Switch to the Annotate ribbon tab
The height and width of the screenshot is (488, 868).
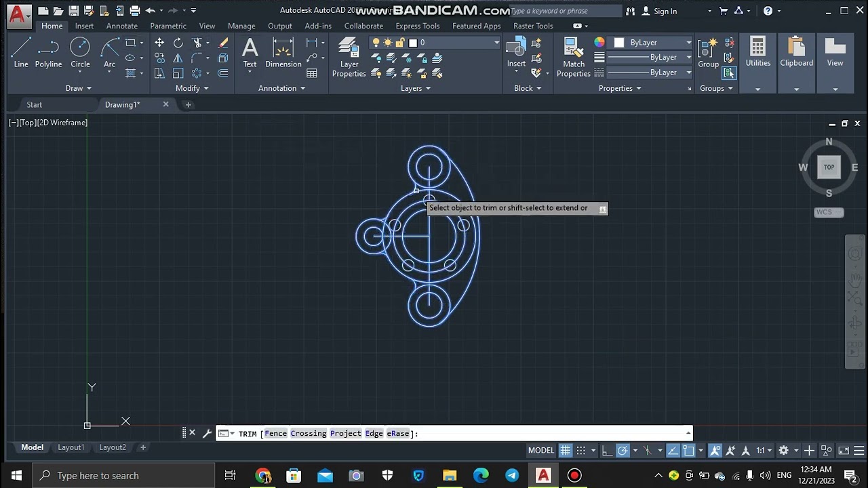pyautogui.click(x=122, y=26)
